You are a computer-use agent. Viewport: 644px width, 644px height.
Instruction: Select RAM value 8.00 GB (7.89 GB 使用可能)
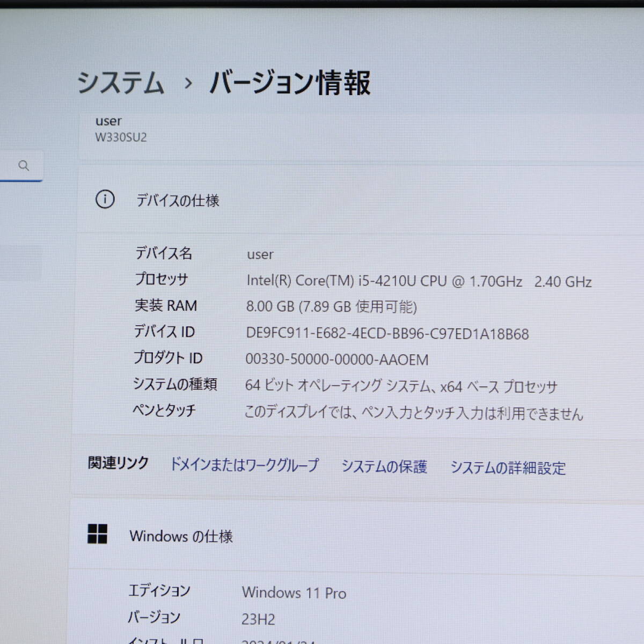(331, 306)
